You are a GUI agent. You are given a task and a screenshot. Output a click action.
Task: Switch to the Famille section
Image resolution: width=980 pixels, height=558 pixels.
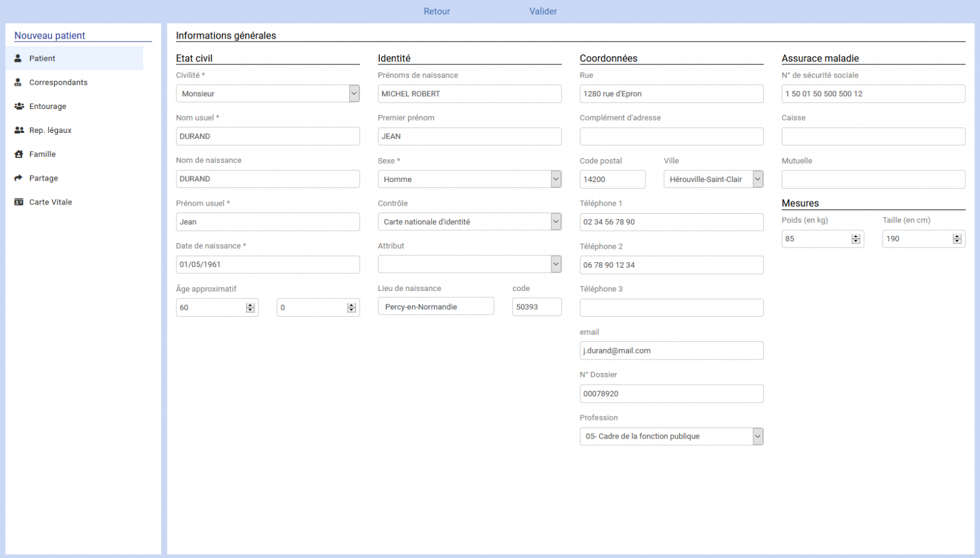point(75,154)
